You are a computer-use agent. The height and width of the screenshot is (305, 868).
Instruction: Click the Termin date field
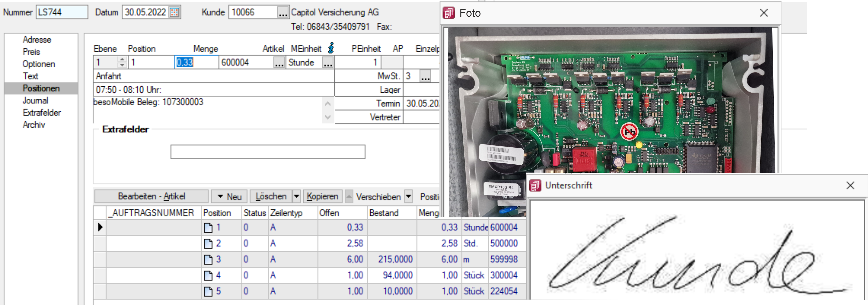pyautogui.click(x=422, y=104)
